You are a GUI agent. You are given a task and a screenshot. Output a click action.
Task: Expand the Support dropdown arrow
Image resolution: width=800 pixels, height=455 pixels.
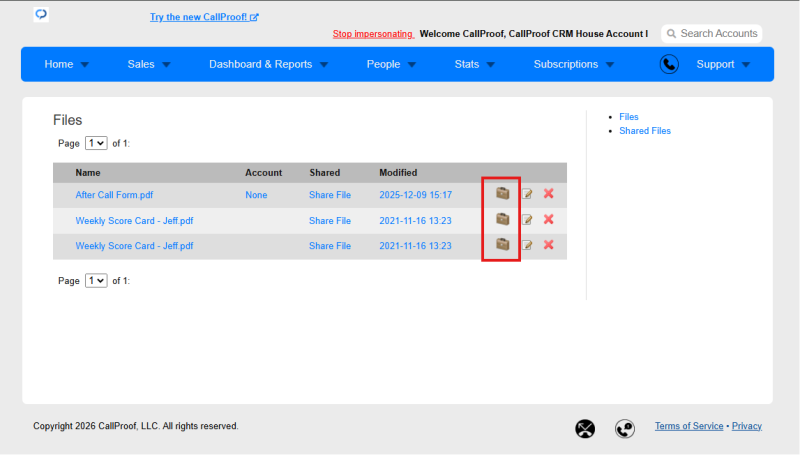[x=746, y=65]
